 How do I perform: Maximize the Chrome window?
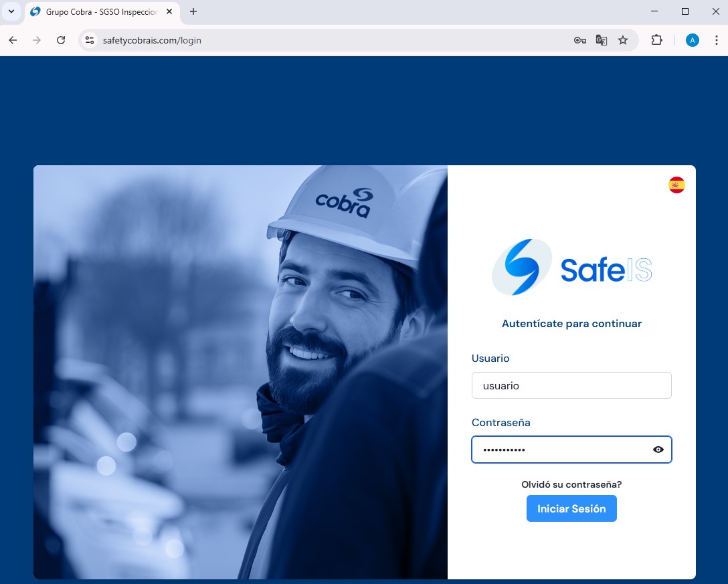click(x=685, y=11)
